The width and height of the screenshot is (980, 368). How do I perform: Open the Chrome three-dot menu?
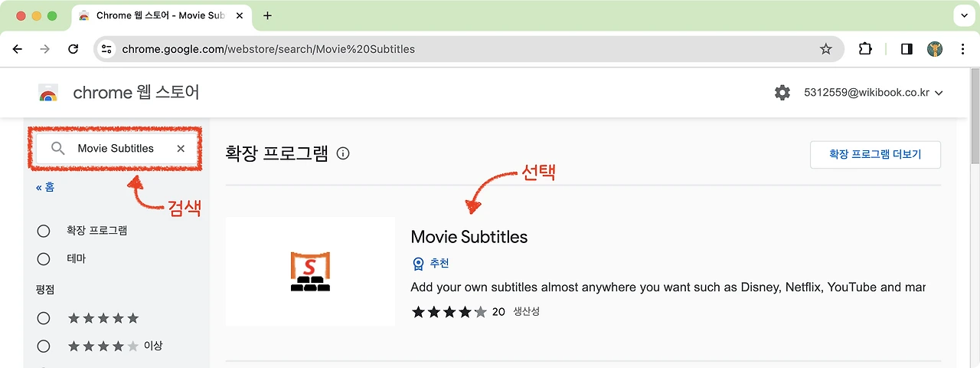[x=963, y=49]
